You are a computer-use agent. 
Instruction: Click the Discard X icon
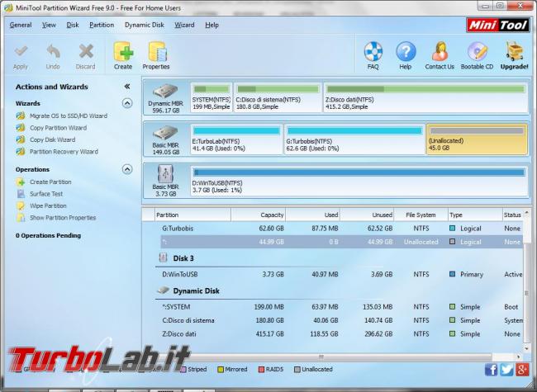point(86,52)
